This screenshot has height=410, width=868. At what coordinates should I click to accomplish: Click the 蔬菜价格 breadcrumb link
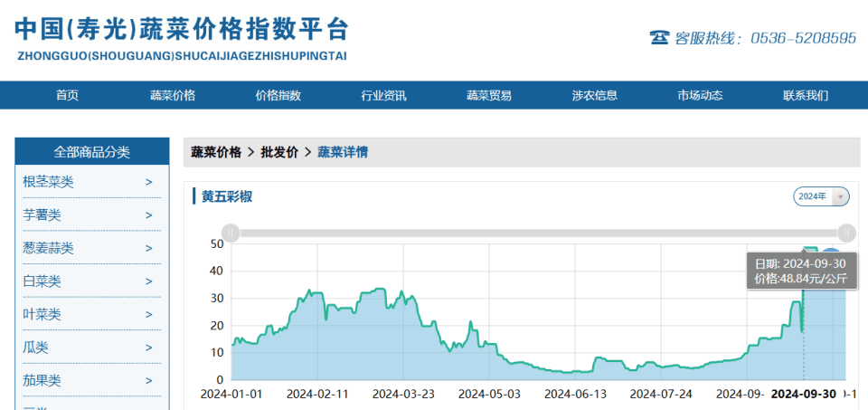[216, 152]
